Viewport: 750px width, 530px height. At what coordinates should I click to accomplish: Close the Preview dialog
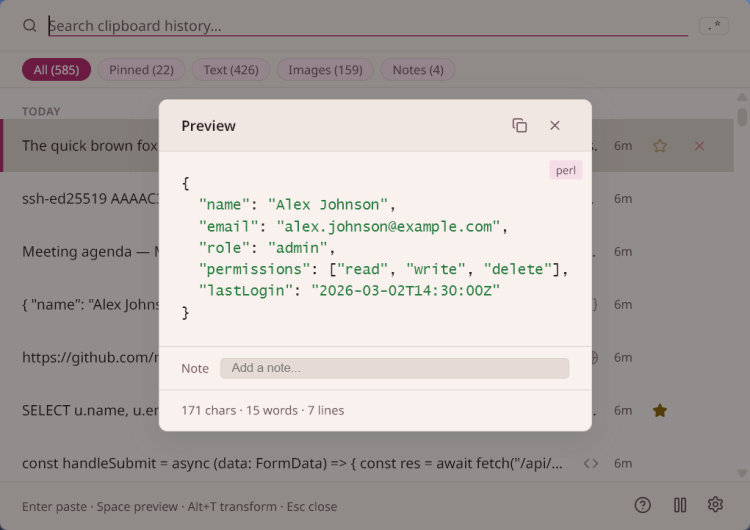coord(555,126)
